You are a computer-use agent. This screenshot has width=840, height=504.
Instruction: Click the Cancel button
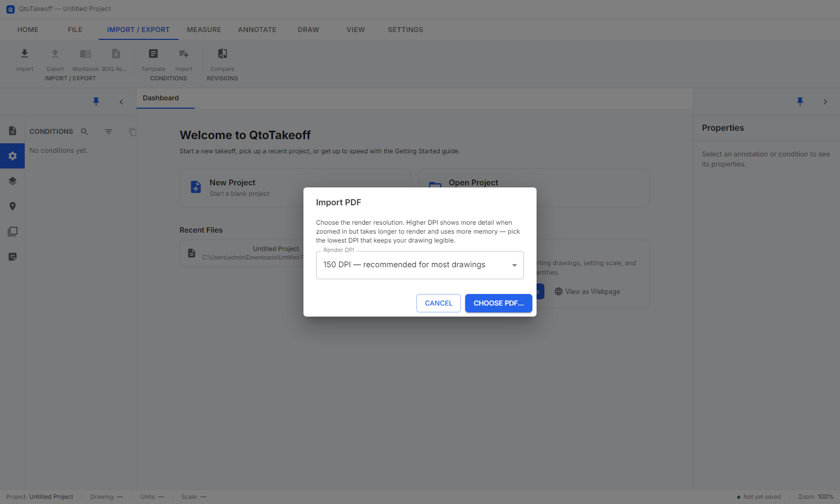(x=438, y=303)
